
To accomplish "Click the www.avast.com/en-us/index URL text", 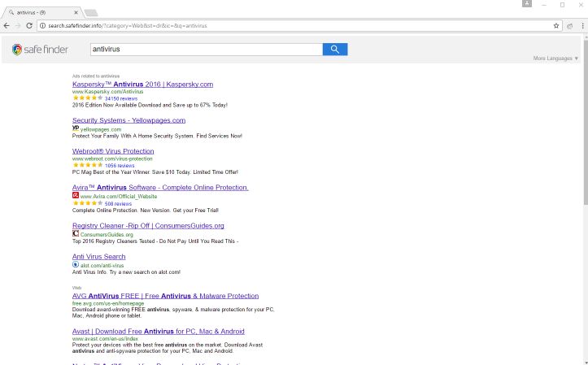I will 105,339.
